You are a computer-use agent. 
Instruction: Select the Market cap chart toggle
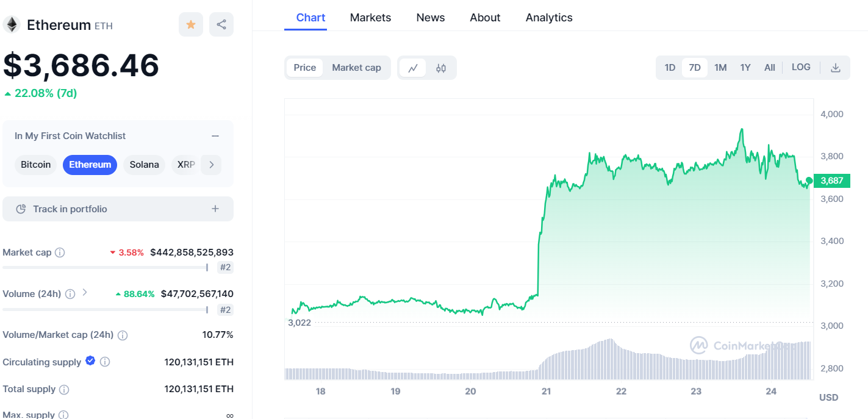tap(356, 68)
